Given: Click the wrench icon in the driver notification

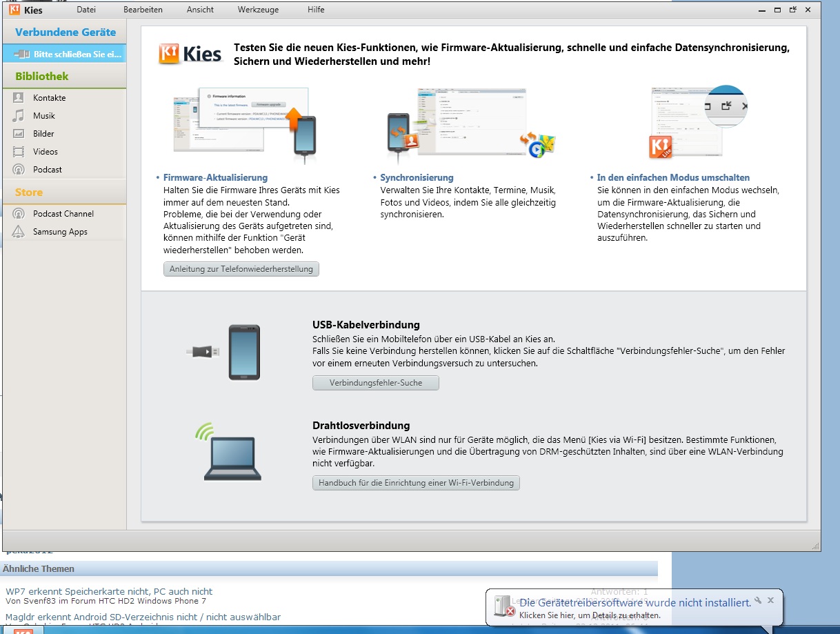Looking at the screenshot, I should [758, 600].
